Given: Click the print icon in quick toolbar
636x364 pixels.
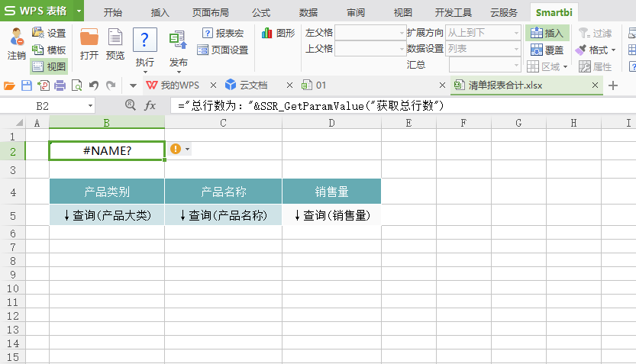Looking at the screenshot, I should point(60,85).
